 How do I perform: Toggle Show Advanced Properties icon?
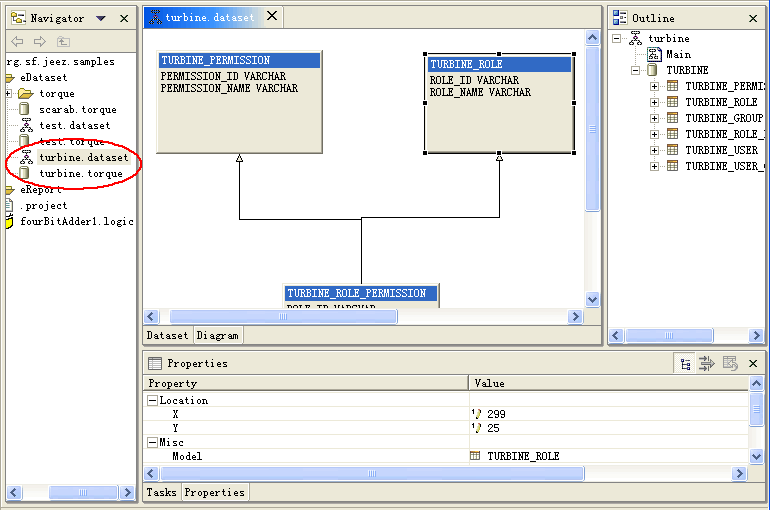707,364
